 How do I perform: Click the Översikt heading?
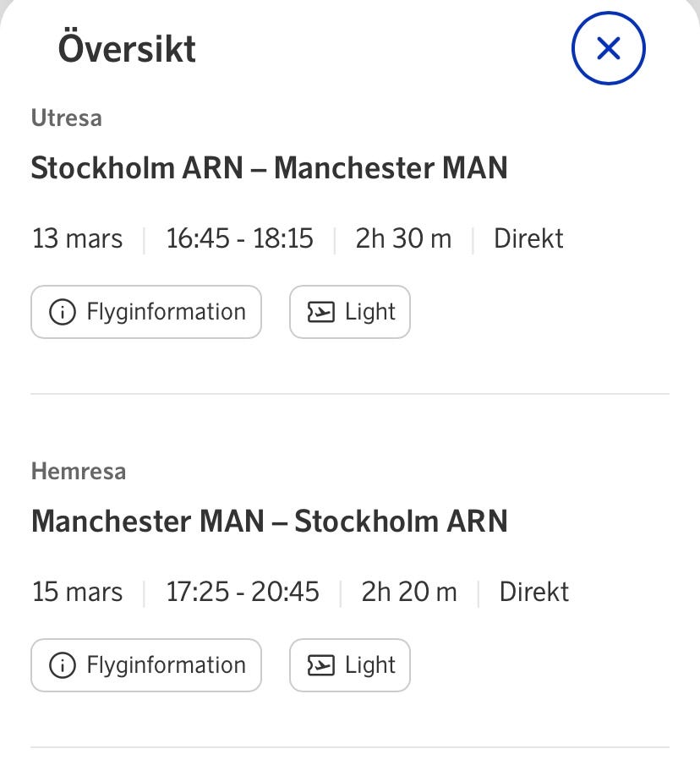coord(127,48)
